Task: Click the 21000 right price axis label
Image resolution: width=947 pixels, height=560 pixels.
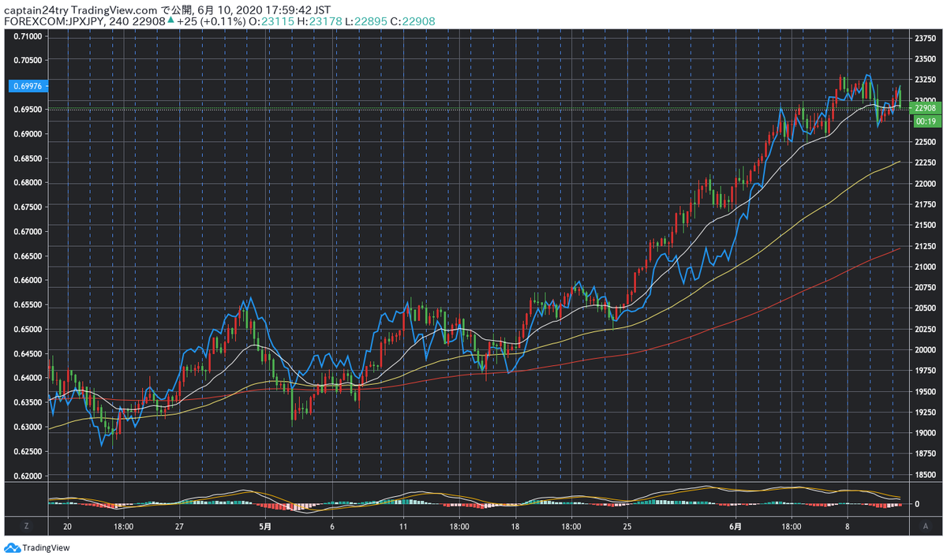Action: coord(926,267)
